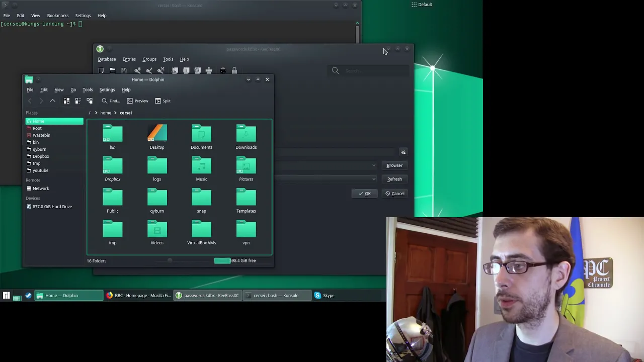The width and height of the screenshot is (644, 362).
Task: Click the KeePassXC search magnifier icon
Action: pos(336,71)
